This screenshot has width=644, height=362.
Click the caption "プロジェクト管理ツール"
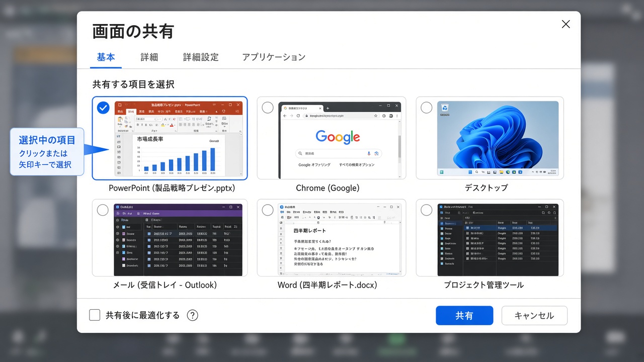[484, 285]
